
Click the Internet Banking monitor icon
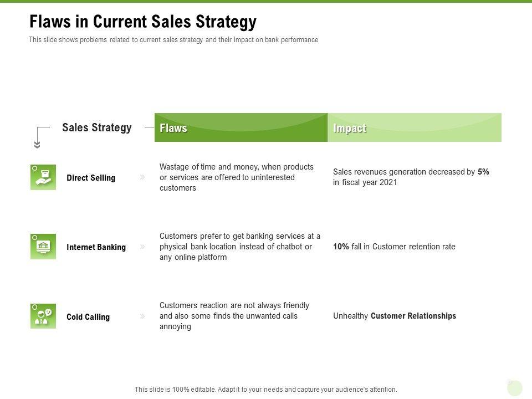(43, 247)
